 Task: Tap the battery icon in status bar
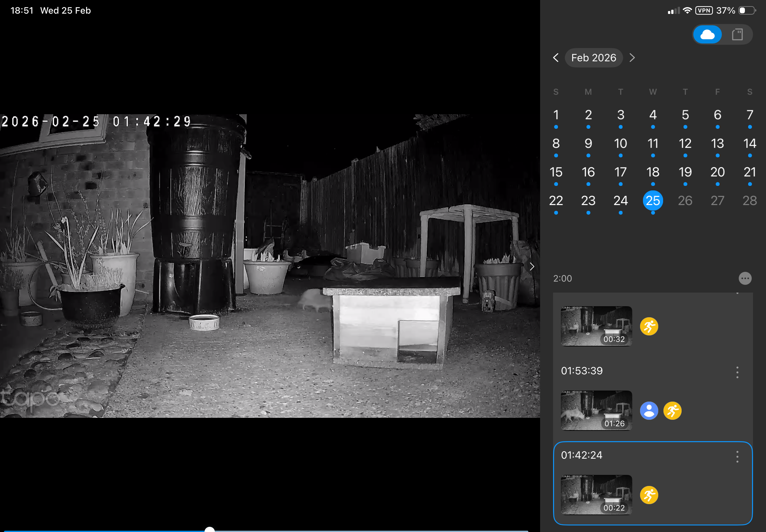pos(747,11)
